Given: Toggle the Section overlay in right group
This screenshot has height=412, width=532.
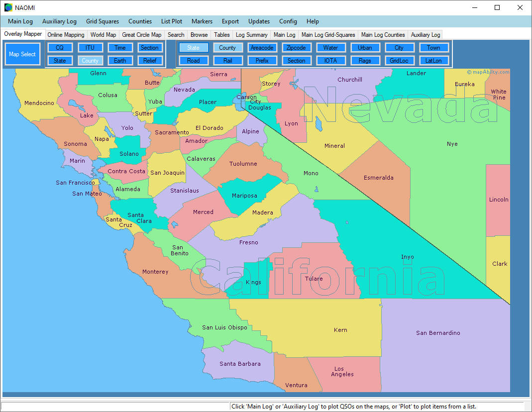Looking at the screenshot, I should (x=296, y=61).
